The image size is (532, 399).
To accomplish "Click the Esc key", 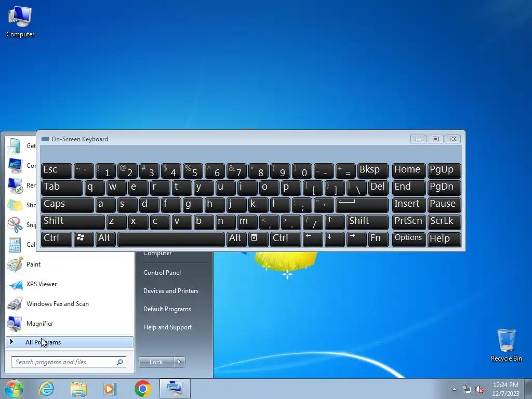I will [57, 170].
